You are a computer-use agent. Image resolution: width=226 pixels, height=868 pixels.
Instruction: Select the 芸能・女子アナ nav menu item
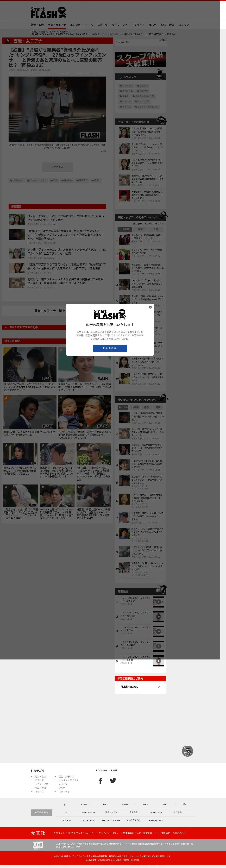click(56, 25)
